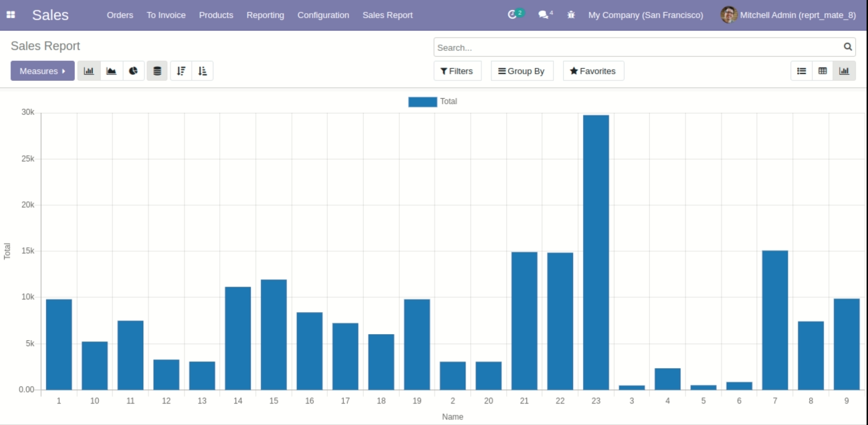The height and width of the screenshot is (425, 868).
Task: Sort bars in descending order
Action: click(x=181, y=71)
